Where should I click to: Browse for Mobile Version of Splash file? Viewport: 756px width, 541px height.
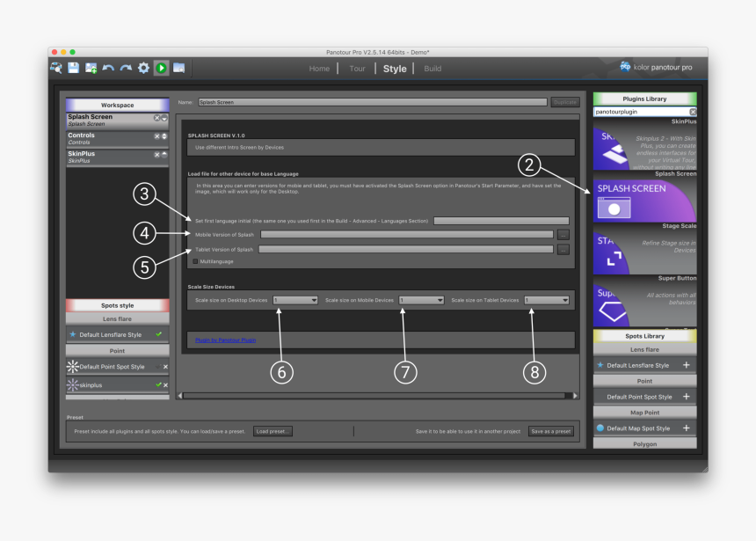pos(563,235)
